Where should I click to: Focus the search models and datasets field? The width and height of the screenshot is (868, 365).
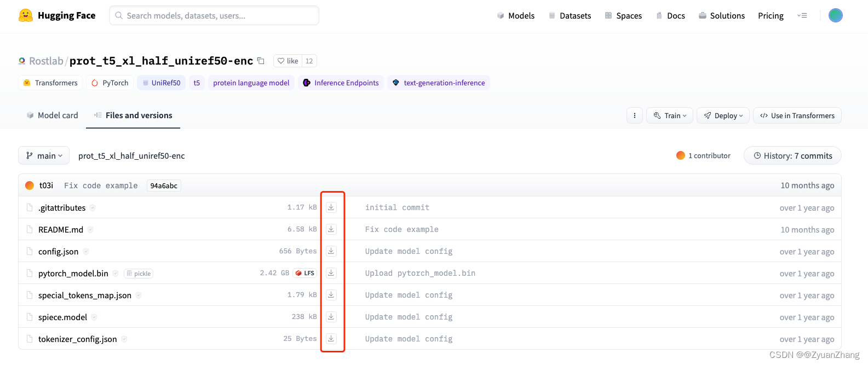coord(214,15)
